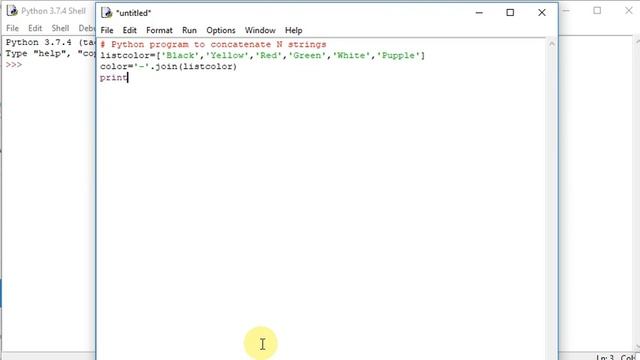640x360 pixels.
Task: Click the Python 3.7.4 version text in Shell
Action: pos(39,42)
